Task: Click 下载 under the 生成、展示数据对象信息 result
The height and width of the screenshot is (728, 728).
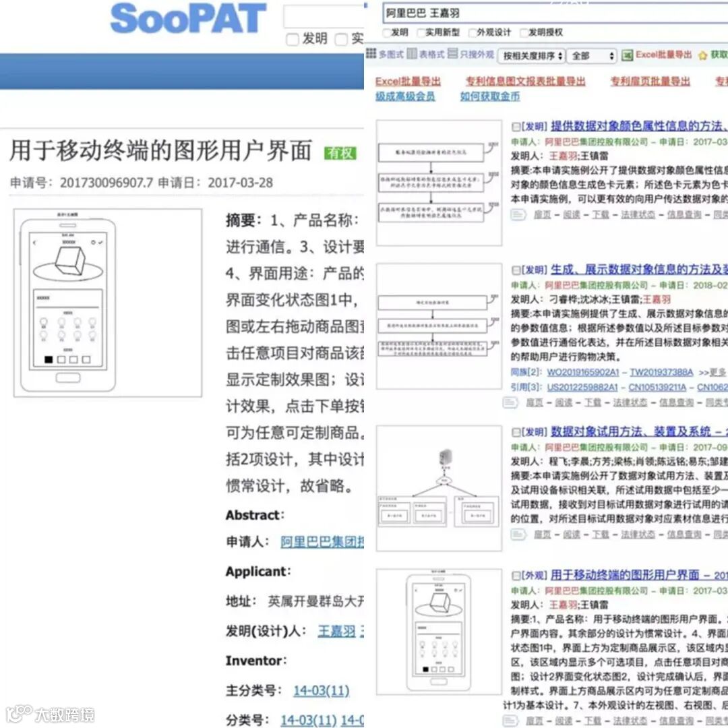Action: (x=593, y=402)
